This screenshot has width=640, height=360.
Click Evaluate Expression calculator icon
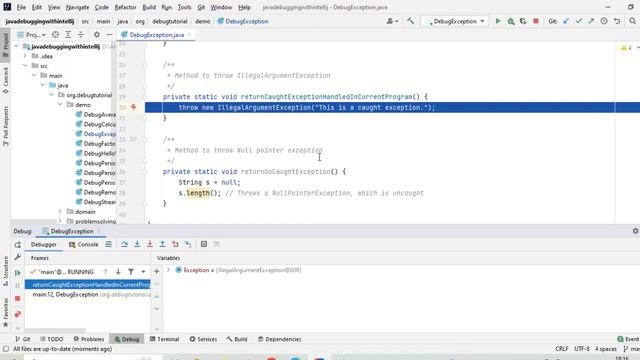[x=204, y=244]
